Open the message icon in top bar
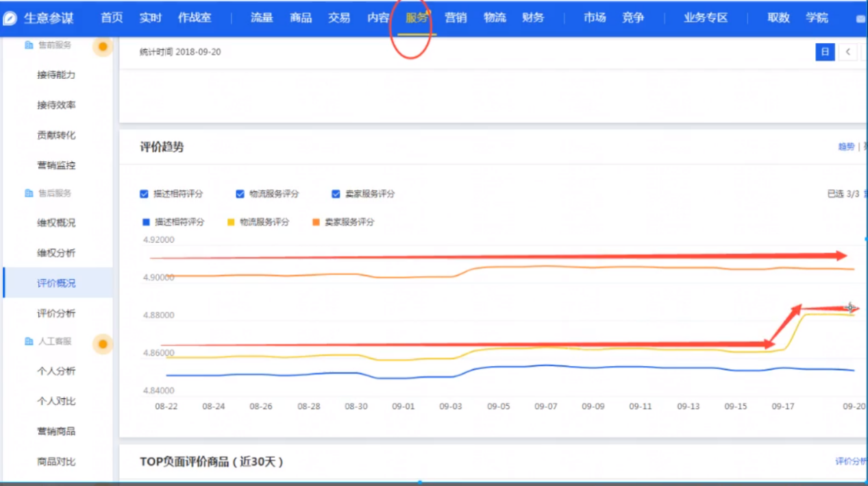Viewport: 868px width, 486px height. pos(860,19)
